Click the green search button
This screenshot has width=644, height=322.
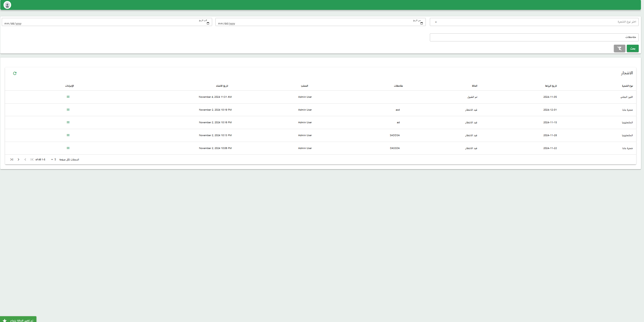(632, 48)
